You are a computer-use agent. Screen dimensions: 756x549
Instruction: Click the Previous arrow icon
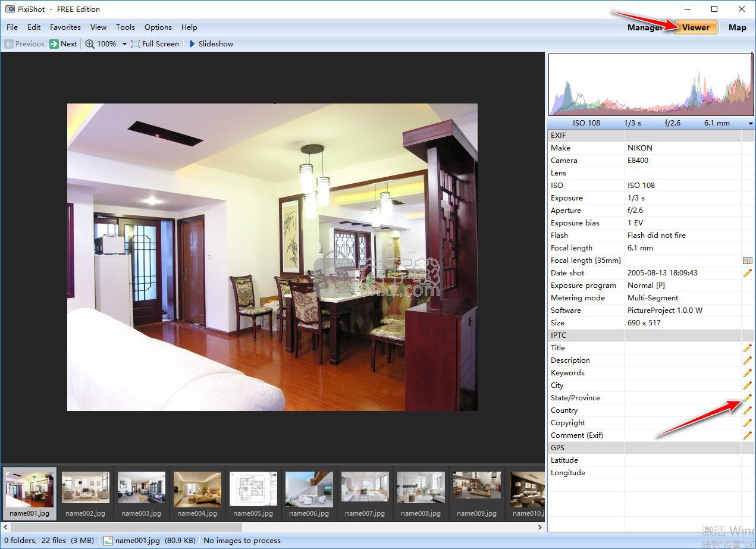point(8,44)
